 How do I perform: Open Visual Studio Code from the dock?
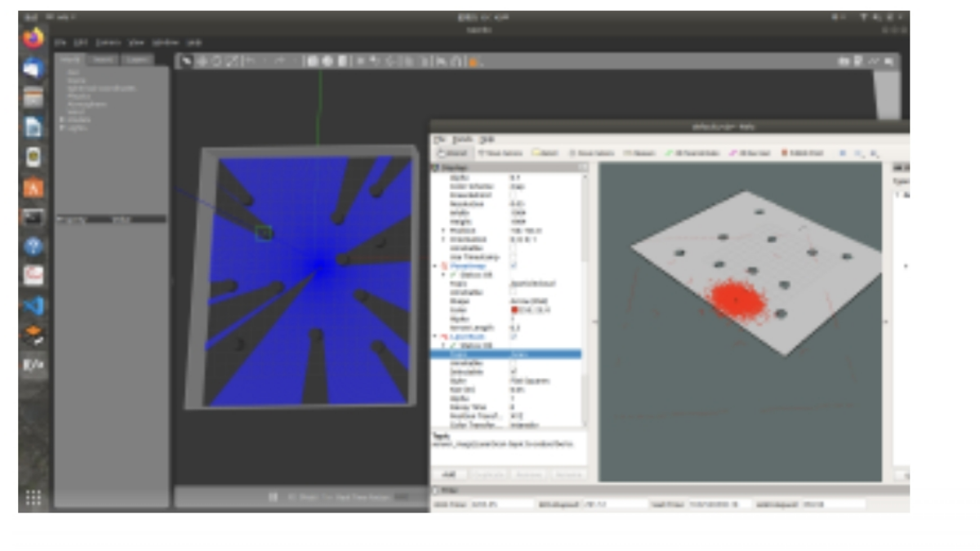click(x=33, y=306)
